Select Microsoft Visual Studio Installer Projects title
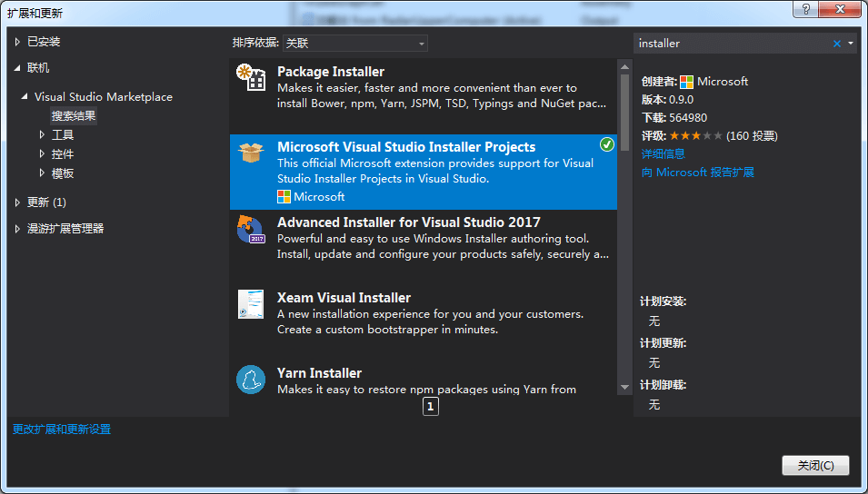The height and width of the screenshot is (494, 868). tap(406, 147)
